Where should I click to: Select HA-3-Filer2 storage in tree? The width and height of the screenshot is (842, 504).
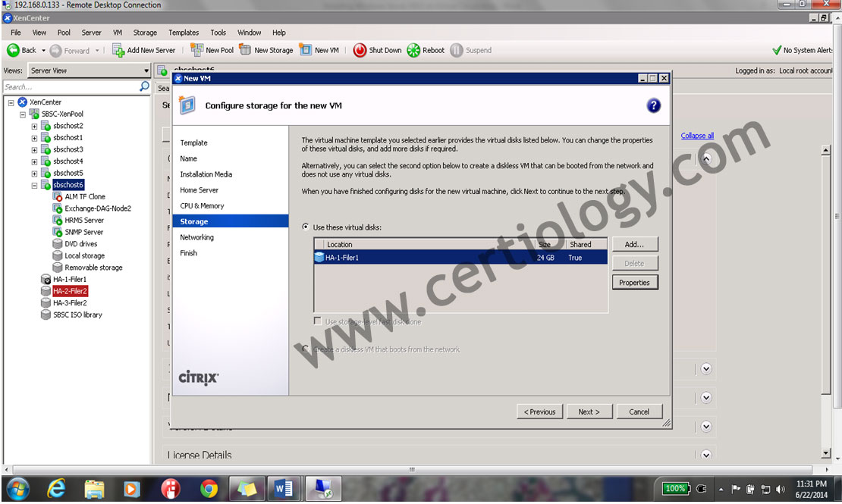pos(70,302)
